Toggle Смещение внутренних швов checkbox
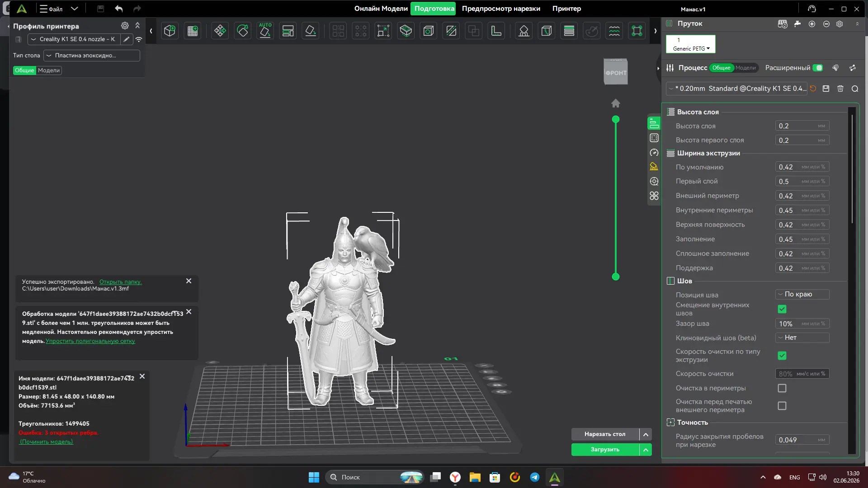Screen dimensions: 868x488 [782, 309]
